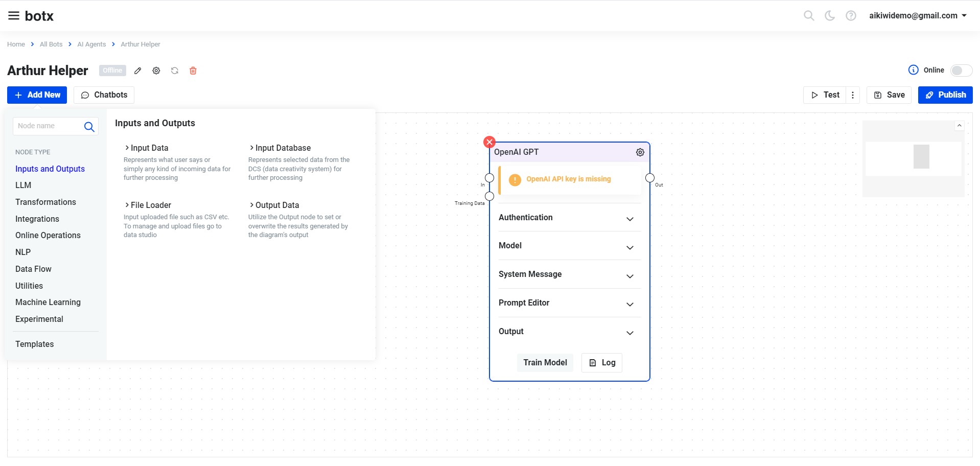The width and height of the screenshot is (980, 466).
Task: Remove the OpenAI GPT node with red X
Action: click(489, 142)
